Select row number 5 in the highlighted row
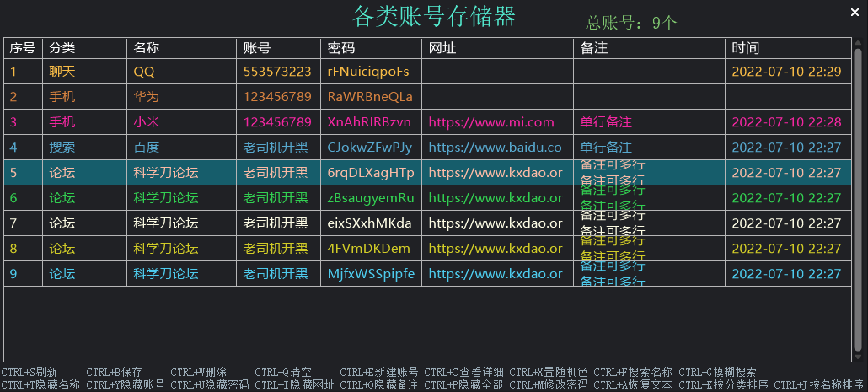 click(x=23, y=173)
